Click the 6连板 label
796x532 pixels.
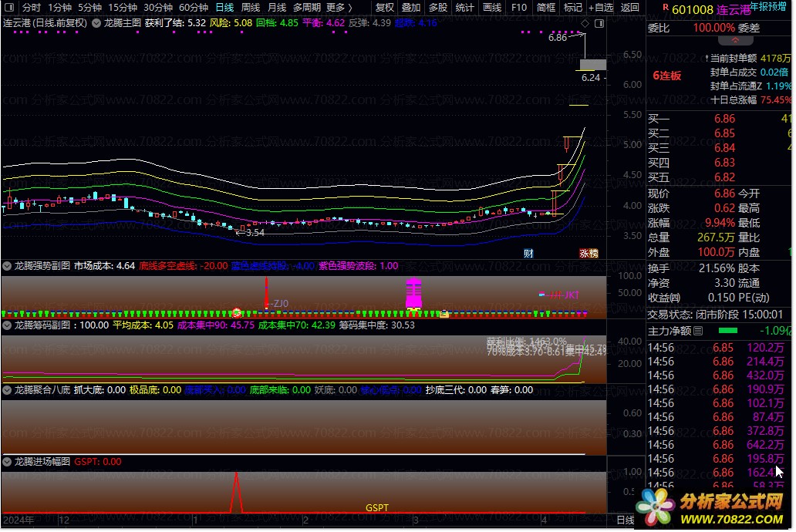666,76
